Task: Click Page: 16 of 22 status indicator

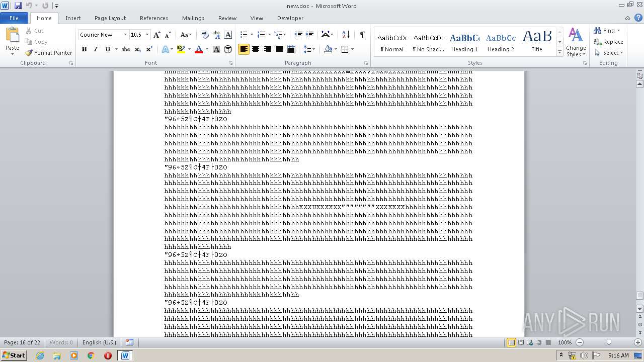Action: tap(22, 342)
